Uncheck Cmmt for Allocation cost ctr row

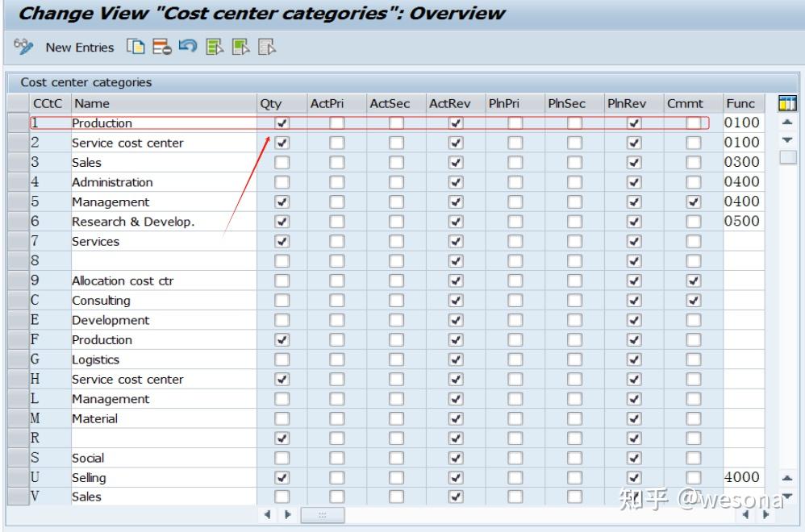[x=694, y=281]
